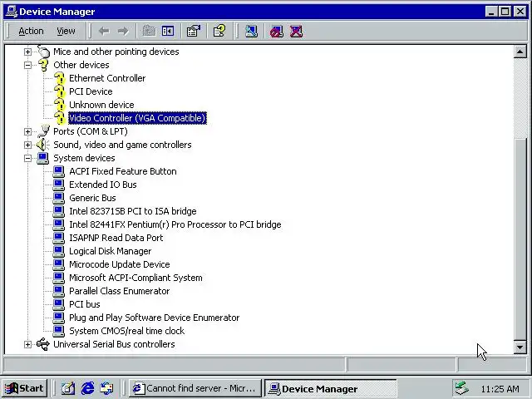Select Ethernet Controller warning icon
Viewport: 532px width, 399px height.
coord(60,78)
